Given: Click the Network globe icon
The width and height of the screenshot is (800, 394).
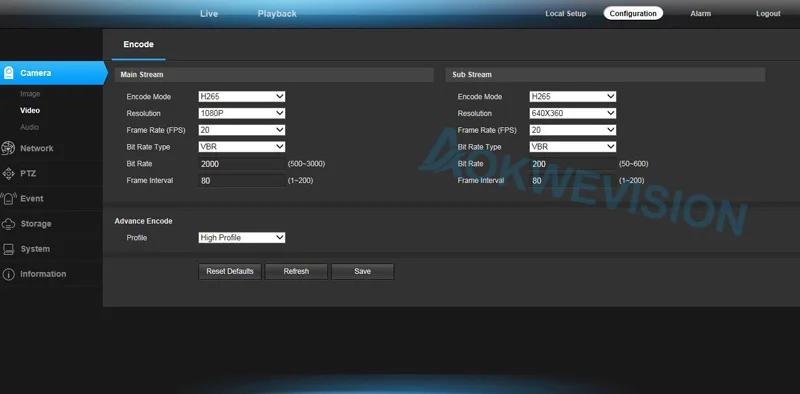Looking at the screenshot, I should coord(8,148).
